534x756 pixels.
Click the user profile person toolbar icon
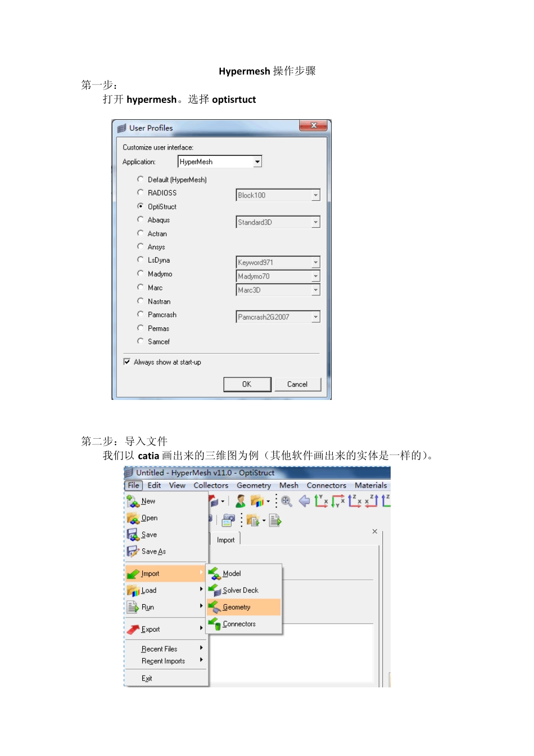point(241,501)
